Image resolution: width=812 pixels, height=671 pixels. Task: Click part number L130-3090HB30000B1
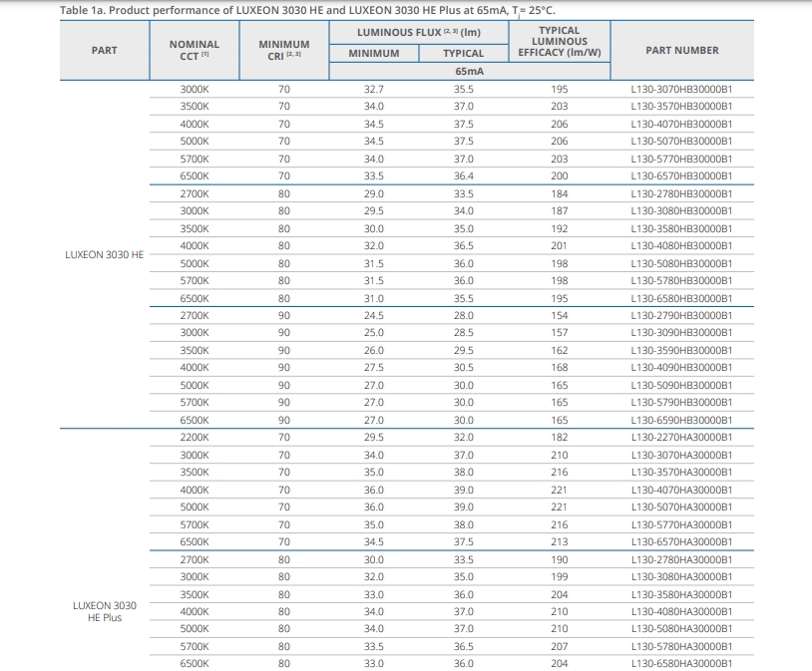pyautogui.click(x=681, y=332)
